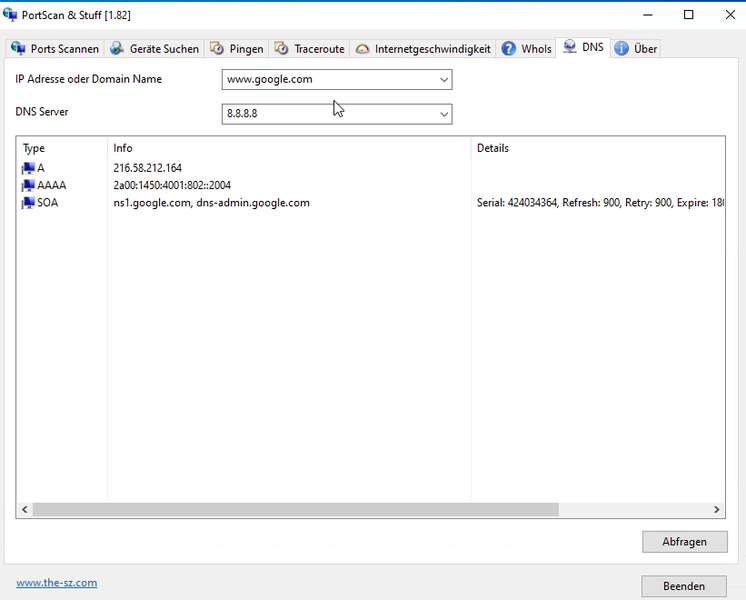
Task: Click the Pingen tab icon
Action: tap(217, 49)
